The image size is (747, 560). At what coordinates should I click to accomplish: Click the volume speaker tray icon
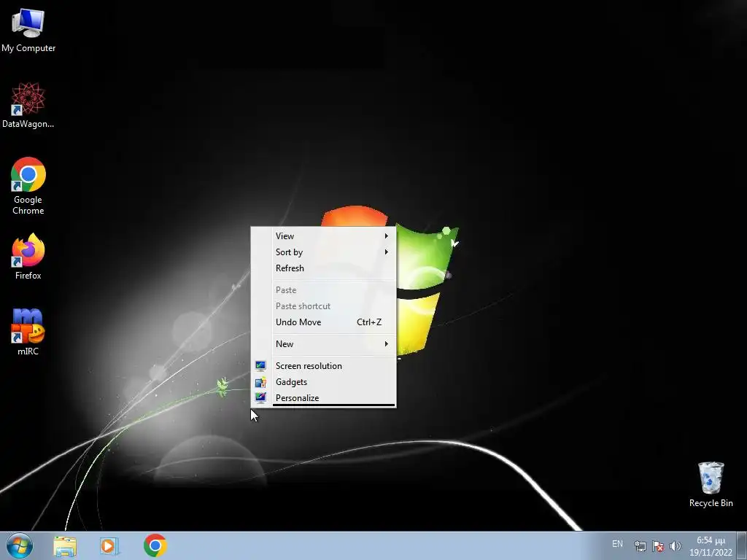click(675, 546)
